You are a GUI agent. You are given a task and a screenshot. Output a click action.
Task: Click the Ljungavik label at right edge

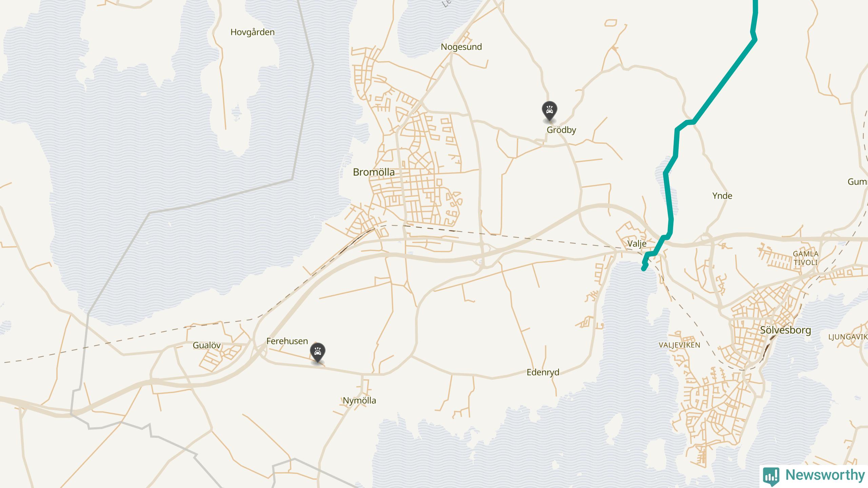pos(848,337)
